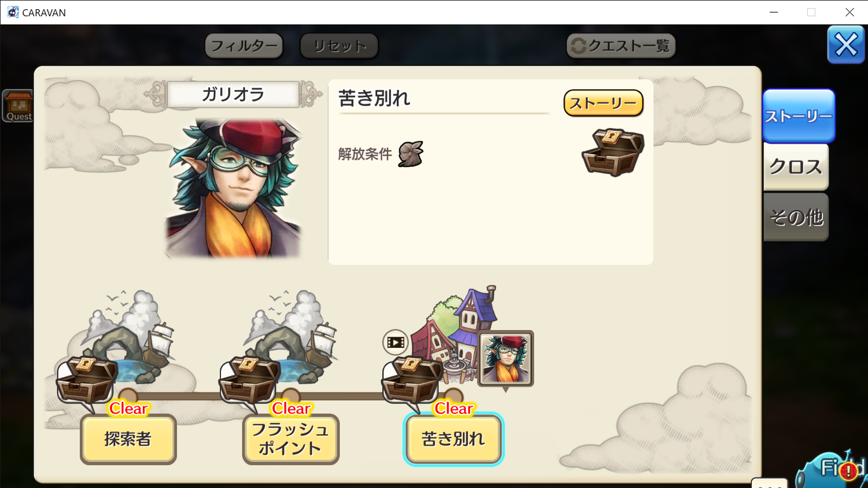
Task: Click the unlock condition leaf item icon
Action: [x=411, y=154]
